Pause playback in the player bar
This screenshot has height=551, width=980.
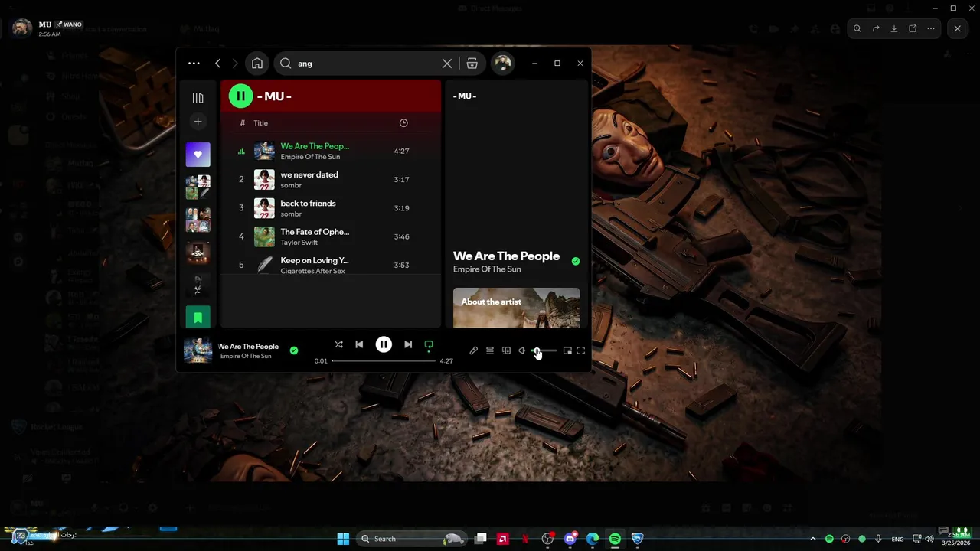(384, 344)
